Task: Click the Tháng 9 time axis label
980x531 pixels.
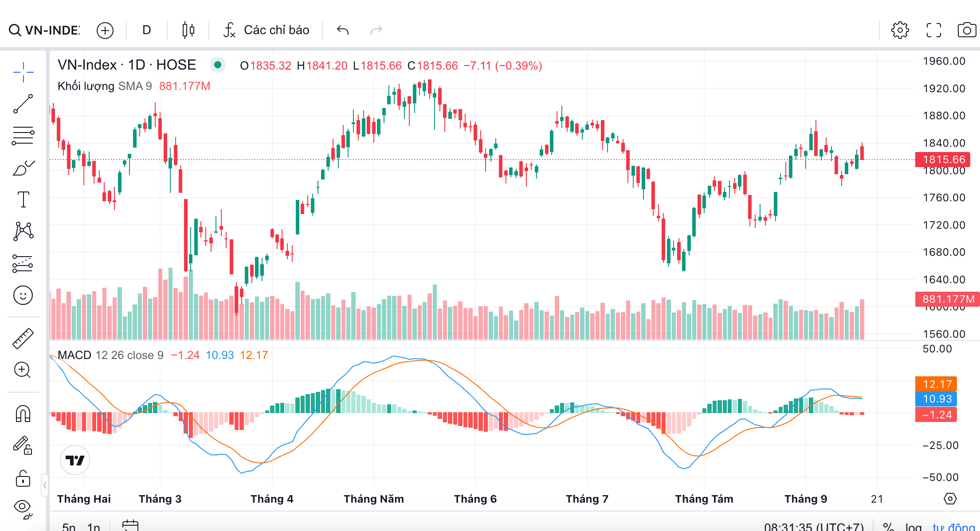Action: click(x=806, y=499)
